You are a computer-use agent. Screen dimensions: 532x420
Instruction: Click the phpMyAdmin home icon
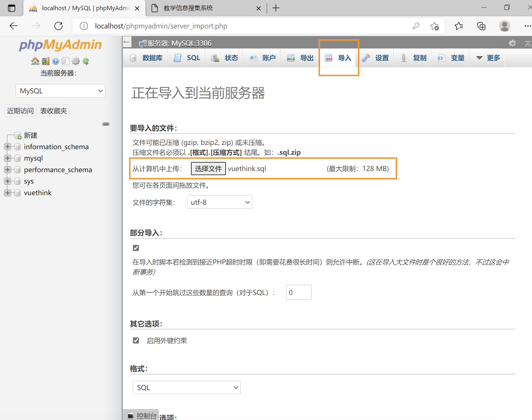35,61
